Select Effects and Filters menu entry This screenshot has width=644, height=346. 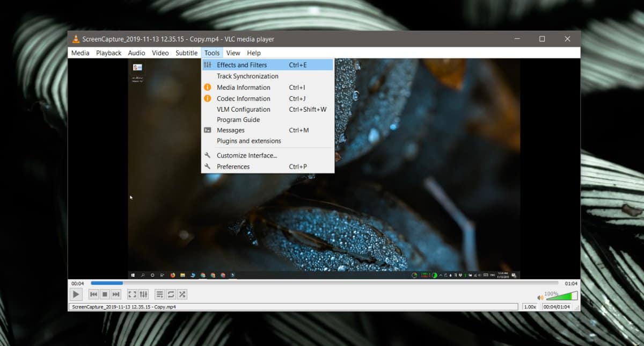[241, 65]
